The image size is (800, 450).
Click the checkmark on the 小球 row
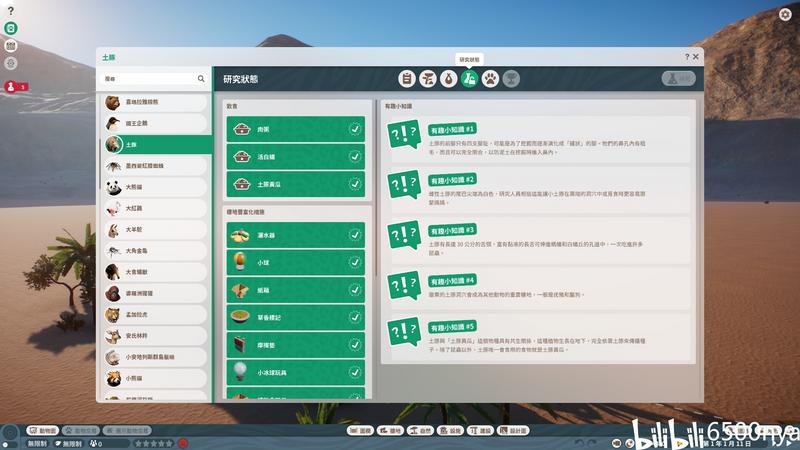coord(355,262)
